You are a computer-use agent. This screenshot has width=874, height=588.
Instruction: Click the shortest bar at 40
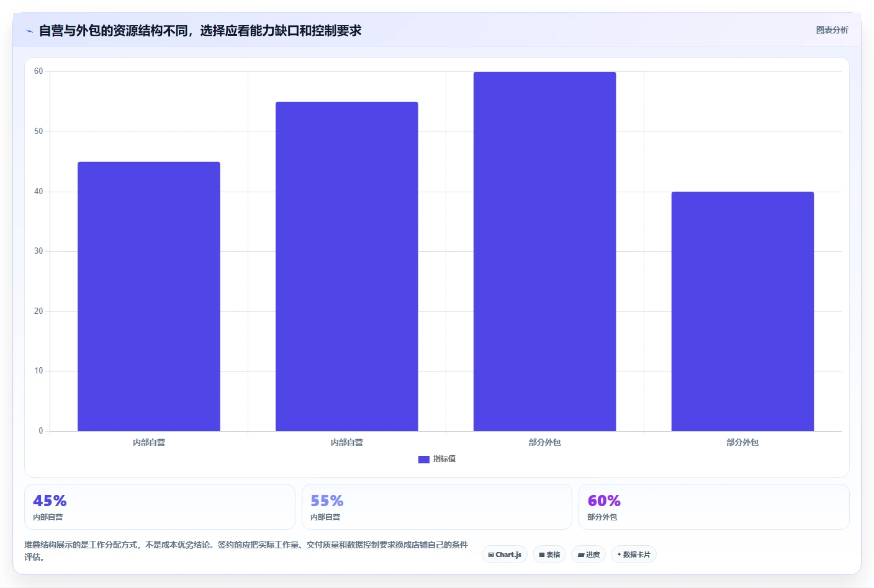(x=742, y=311)
